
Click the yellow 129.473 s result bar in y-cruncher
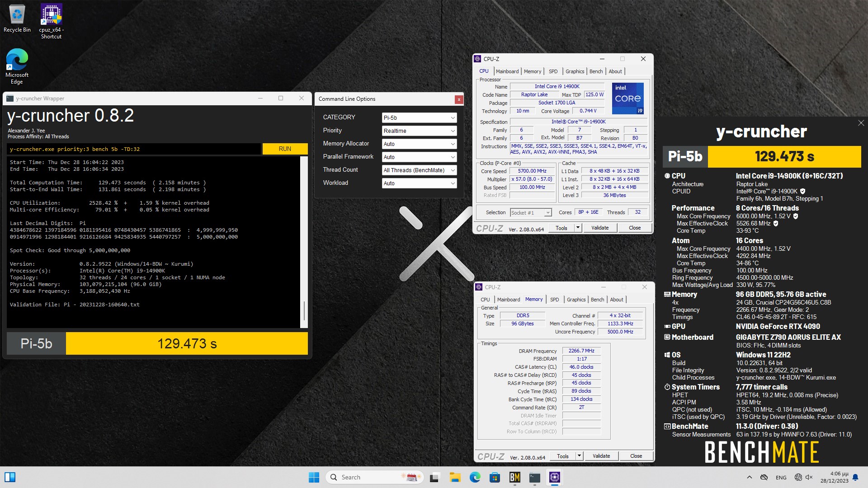click(187, 343)
